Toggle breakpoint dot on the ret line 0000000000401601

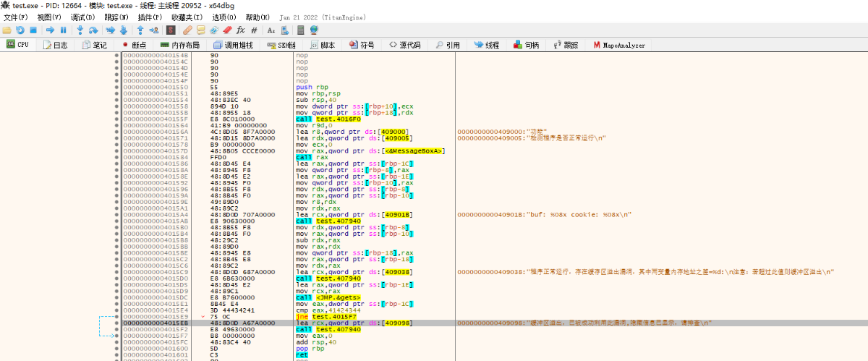tap(117, 355)
